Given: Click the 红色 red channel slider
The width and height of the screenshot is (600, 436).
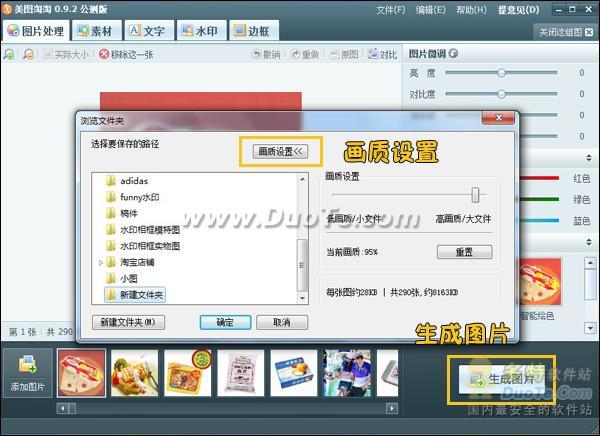Looking at the screenshot, I should tap(538, 178).
